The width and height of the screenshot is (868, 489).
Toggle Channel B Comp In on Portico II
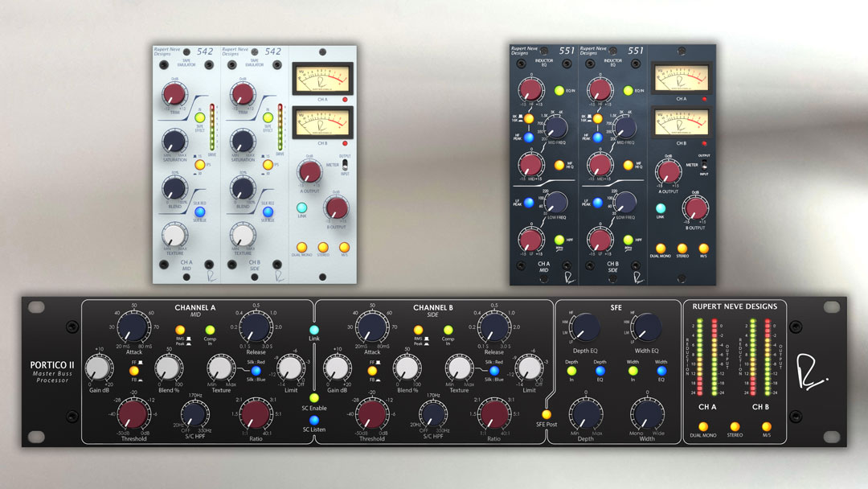click(x=448, y=330)
